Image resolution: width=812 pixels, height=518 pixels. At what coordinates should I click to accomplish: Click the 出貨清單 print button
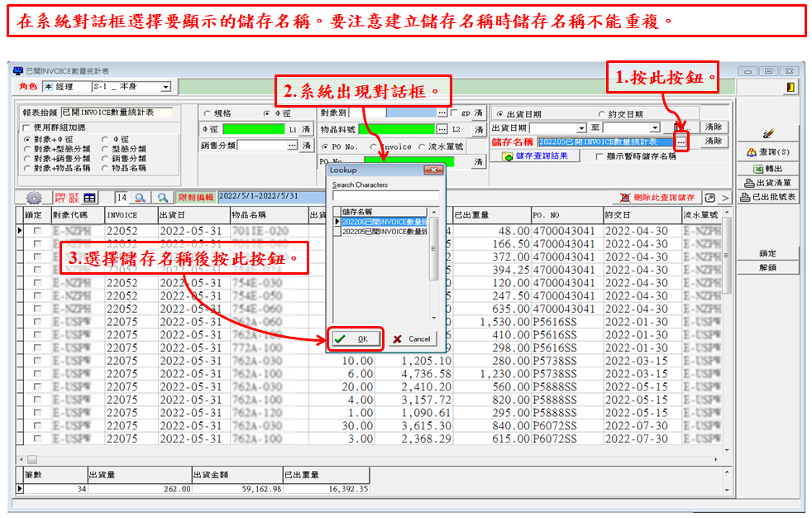coord(767,183)
